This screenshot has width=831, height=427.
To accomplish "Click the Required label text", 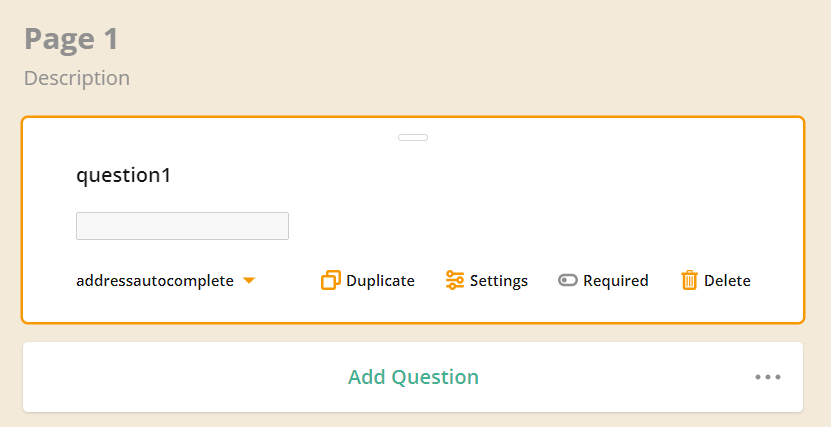I will tap(616, 281).
